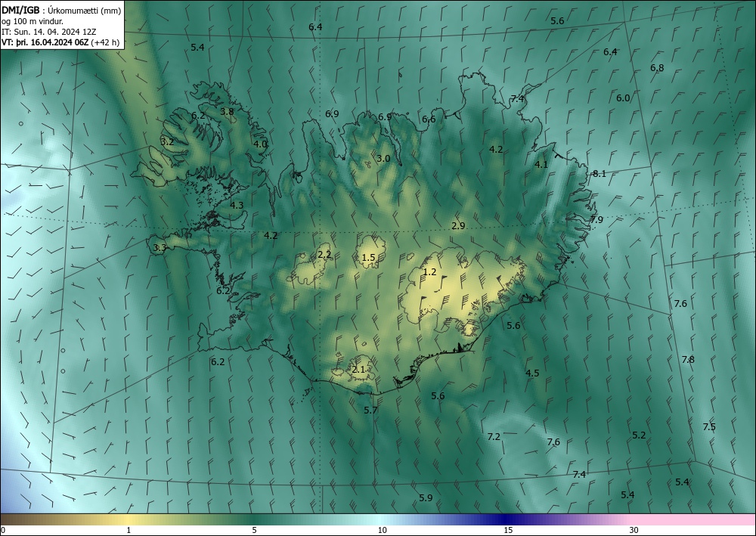This screenshot has height=536, width=756.
Task: Click the 3.2 value in the western Westfjords
Action: click(x=167, y=142)
